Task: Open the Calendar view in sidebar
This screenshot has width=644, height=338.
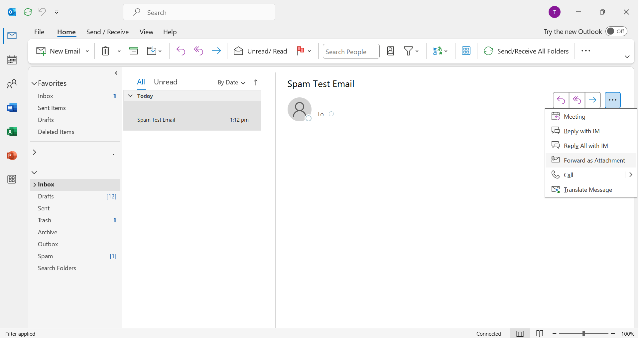Action: [x=12, y=60]
